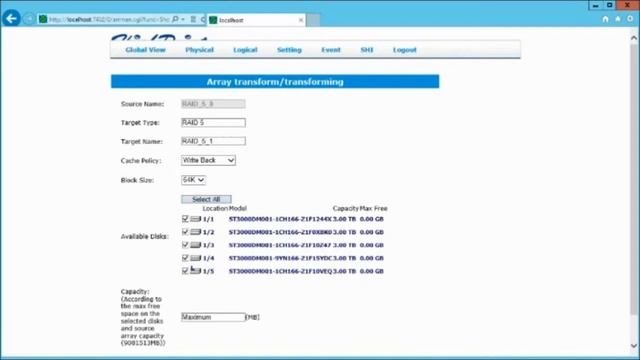Screen dimensions: 640x360
Task: Click the Block Size label
Action: click(x=137, y=180)
